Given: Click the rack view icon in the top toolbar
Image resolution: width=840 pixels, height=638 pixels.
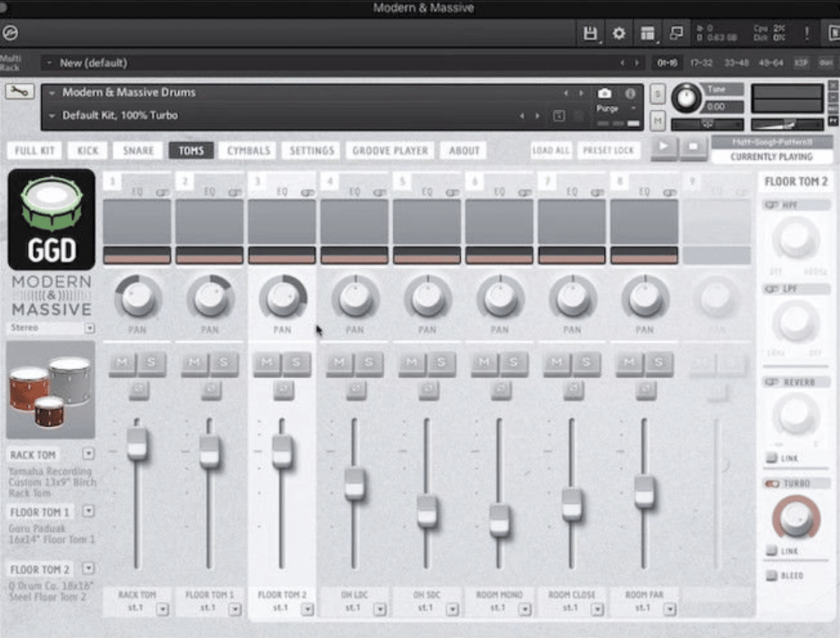Looking at the screenshot, I should 647,33.
